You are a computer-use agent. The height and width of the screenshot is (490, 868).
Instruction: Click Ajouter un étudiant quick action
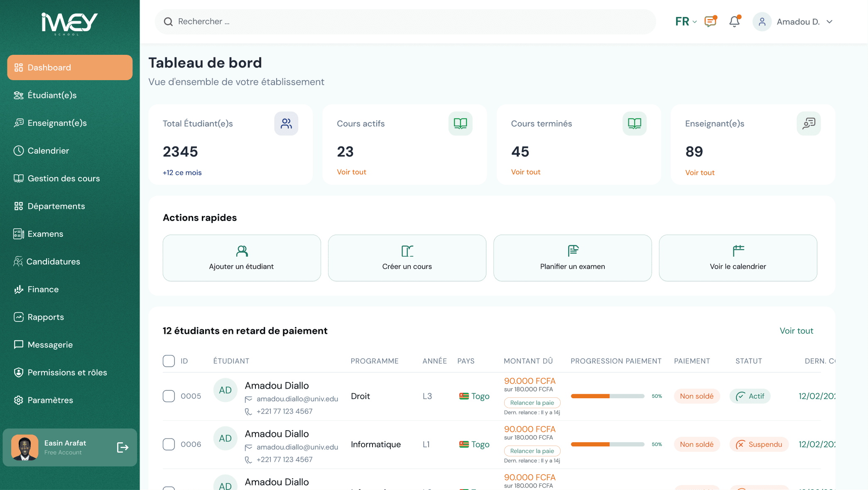click(242, 258)
